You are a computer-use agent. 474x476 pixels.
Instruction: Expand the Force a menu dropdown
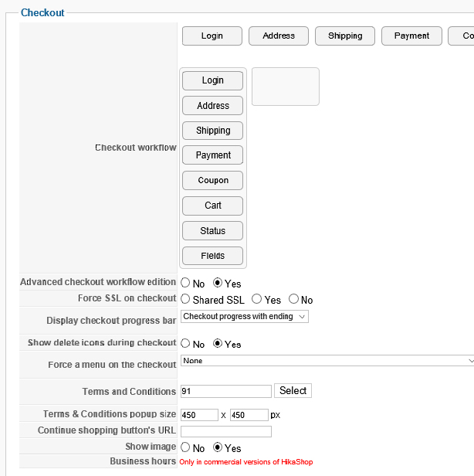(327, 360)
